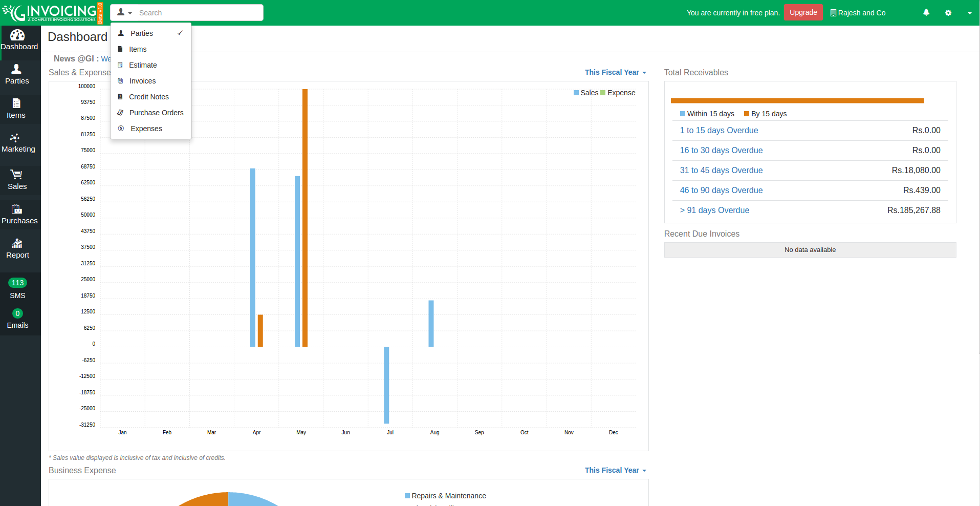Click the Estimate icon in dropdown
The width and height of the screenshot is (980, 506).
coord(120,65)
